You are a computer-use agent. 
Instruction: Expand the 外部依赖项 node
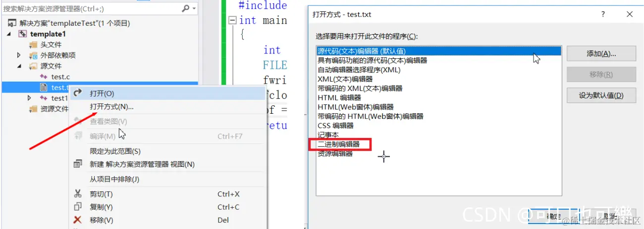pos(19,55)
